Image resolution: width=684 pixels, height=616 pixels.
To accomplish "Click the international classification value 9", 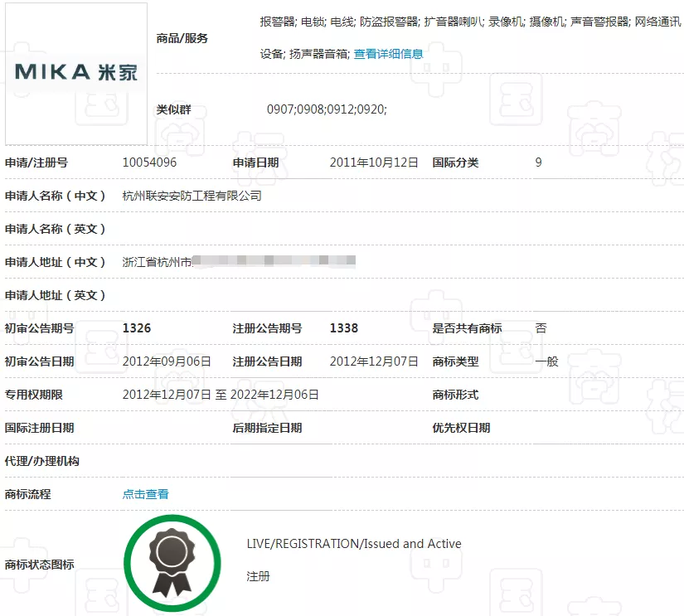I will coord(537,162).
